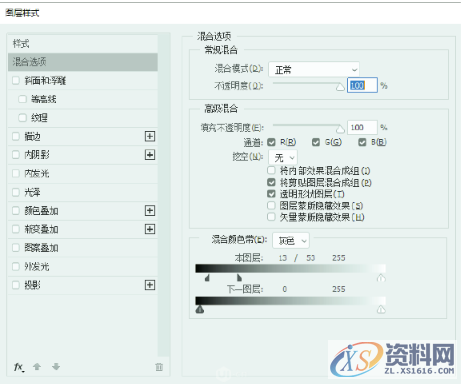Enable the 内发光 checkbox

(16, 173)
